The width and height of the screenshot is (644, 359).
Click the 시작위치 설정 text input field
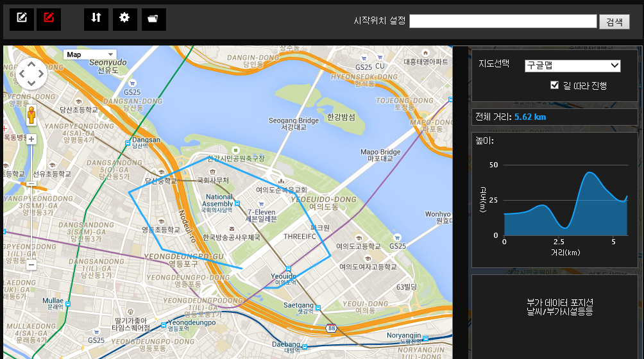coord(502,22)
